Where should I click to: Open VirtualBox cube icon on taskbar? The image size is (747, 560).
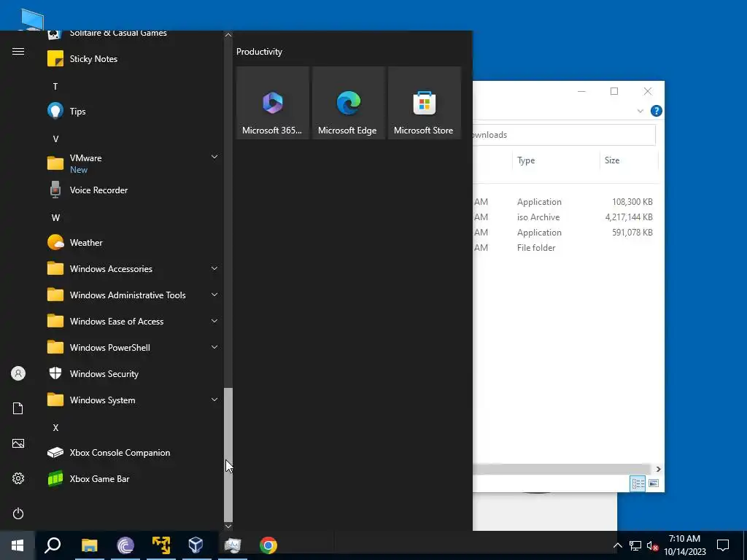tap(196, 545)
